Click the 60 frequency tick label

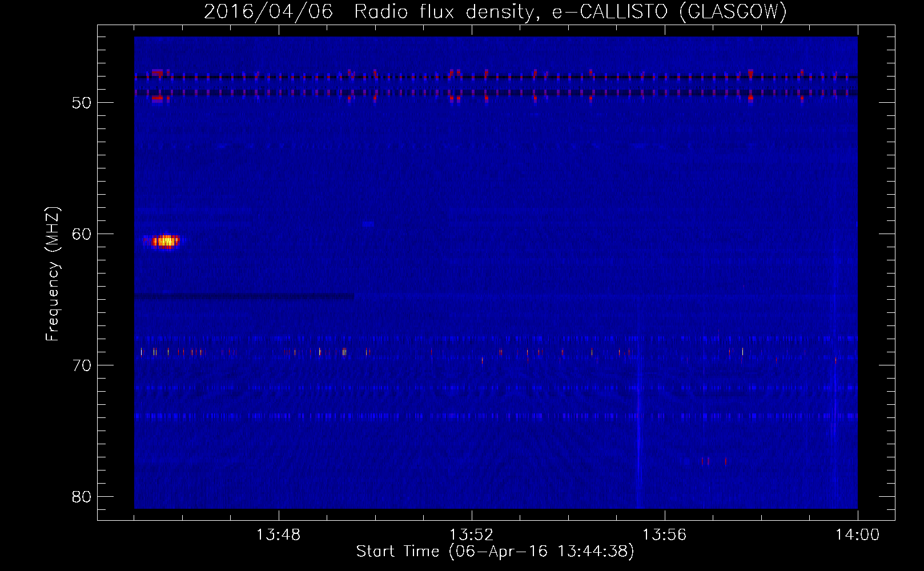pos(82,234)
